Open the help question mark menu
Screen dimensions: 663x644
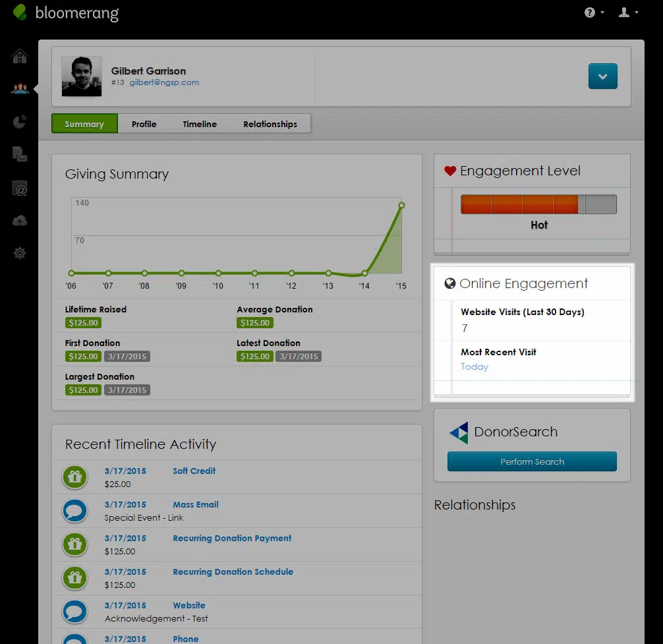pyautogui.click(x=593, y=13)
